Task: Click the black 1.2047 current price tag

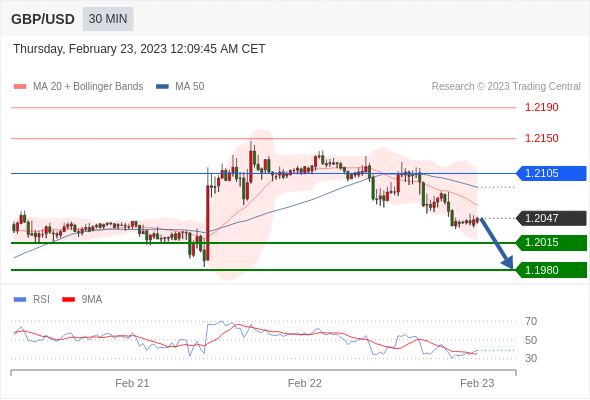Action: (x=551, y=218)
